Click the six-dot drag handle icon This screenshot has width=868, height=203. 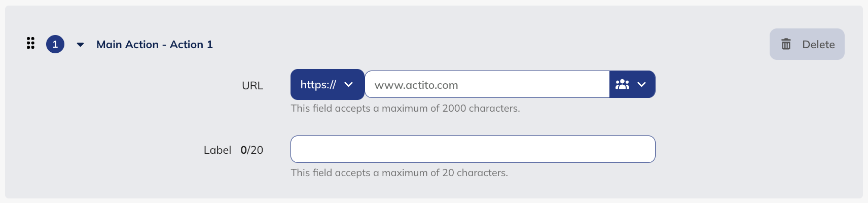point(30,43)
